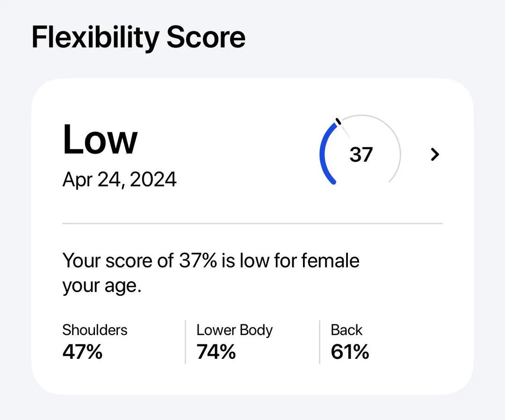Open the score explanation text
The height and width of the screenshot is (420, 505).
[x=210, y=272]
